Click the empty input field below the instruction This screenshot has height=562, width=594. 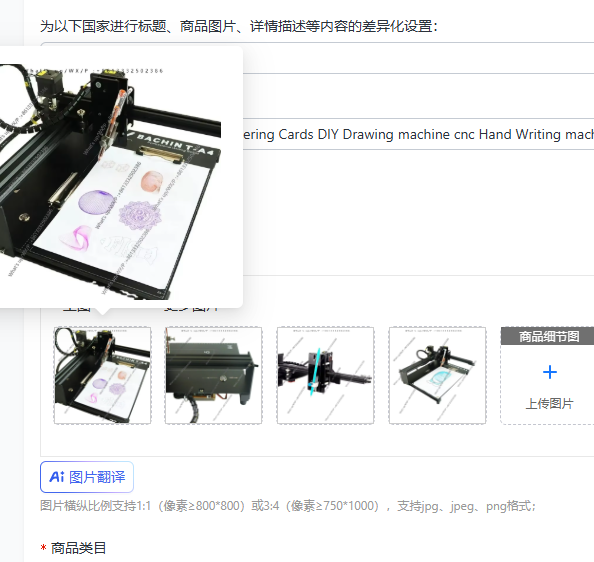coord(418,58)
